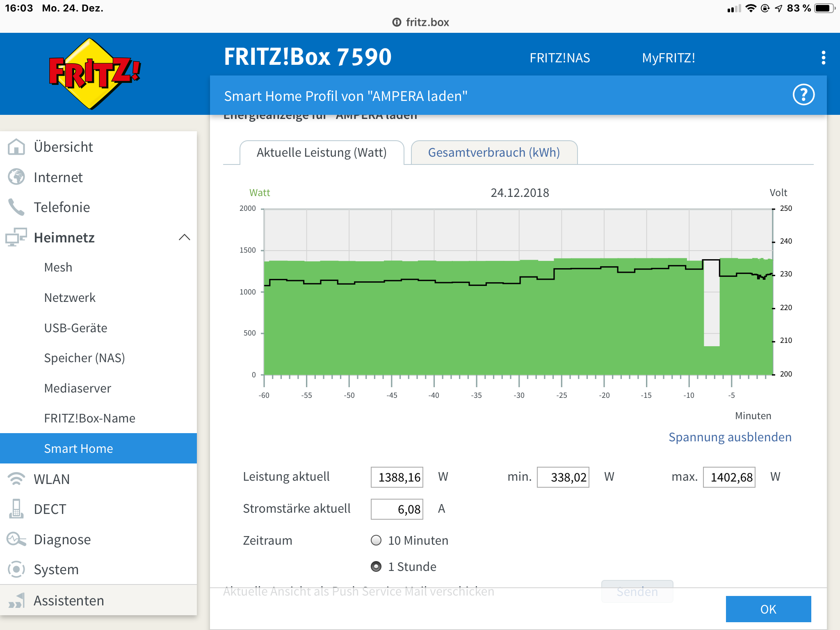This screenshot has width=840, height=630.
Task: Click the Leistung aktuell value field
Action: (397, 477)
